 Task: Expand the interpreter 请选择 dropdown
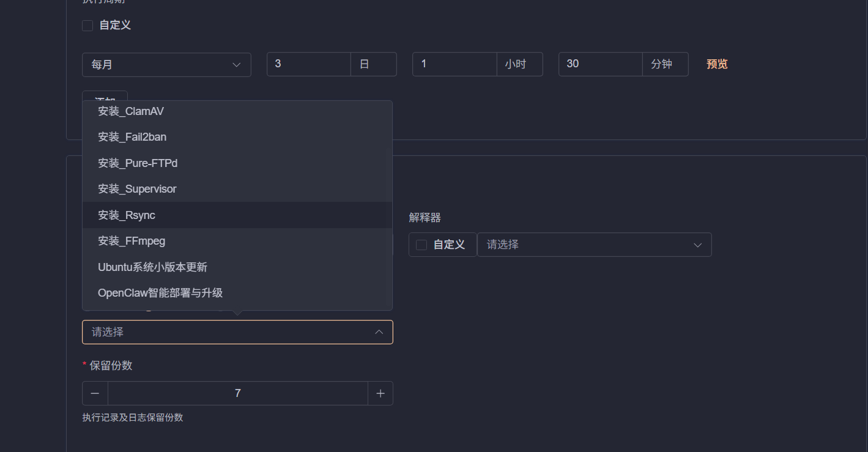pyautogui.click(x=594, y=245)
